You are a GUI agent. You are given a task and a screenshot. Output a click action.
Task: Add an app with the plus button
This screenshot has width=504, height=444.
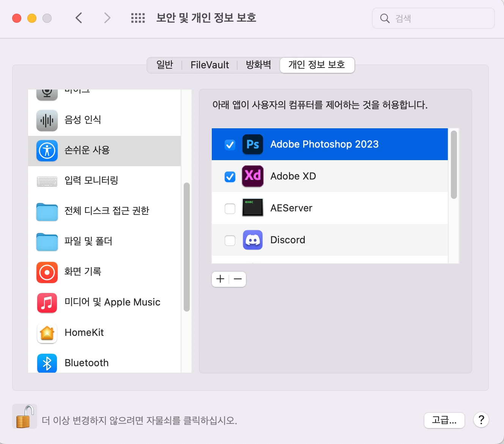220,279
